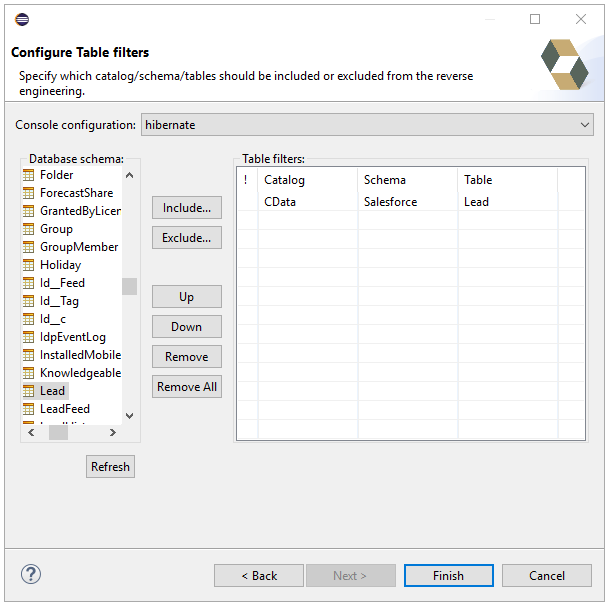The height and width of the screenshot is (607, 611).
Task: Click the ForecastShare table icon
Action: pyautogui.click(x=28, y=193)
